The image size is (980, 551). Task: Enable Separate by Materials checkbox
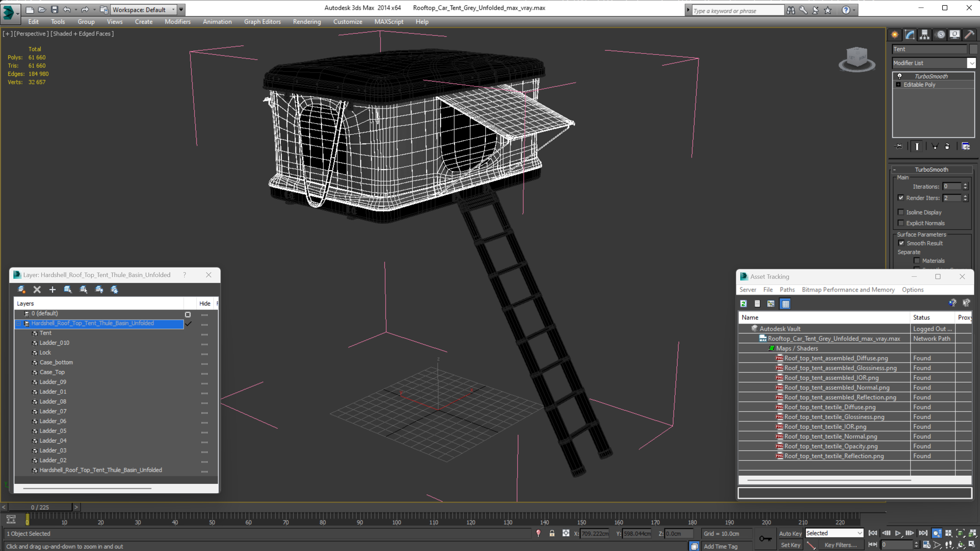click(x=916, y=261)
